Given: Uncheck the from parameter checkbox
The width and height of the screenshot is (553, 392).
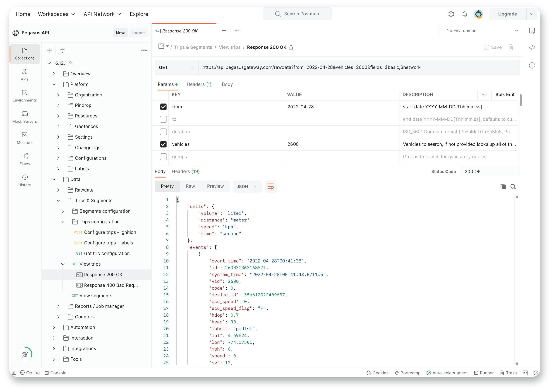Looking at the screenshot, I should (163, 107).
